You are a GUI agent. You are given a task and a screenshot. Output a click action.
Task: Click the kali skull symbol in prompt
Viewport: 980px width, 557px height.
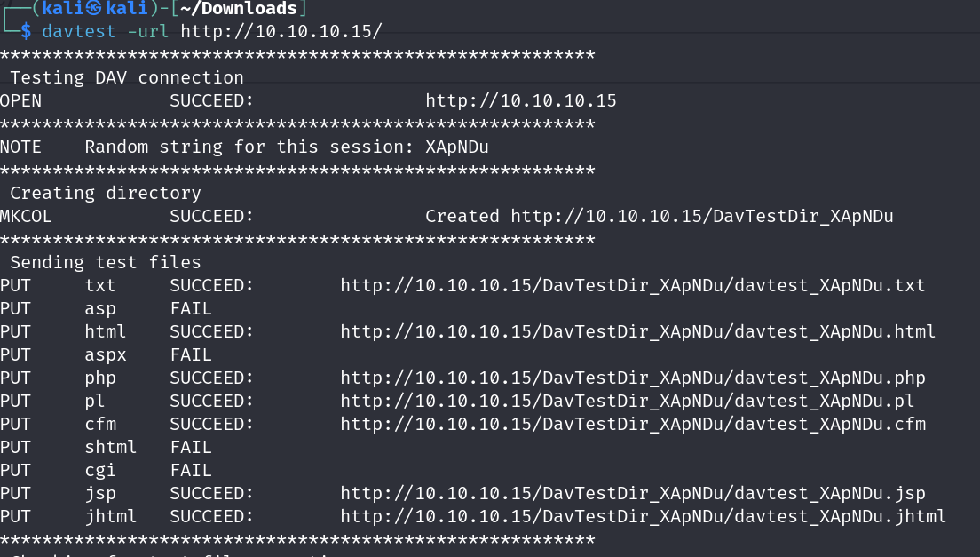(94, 9)
